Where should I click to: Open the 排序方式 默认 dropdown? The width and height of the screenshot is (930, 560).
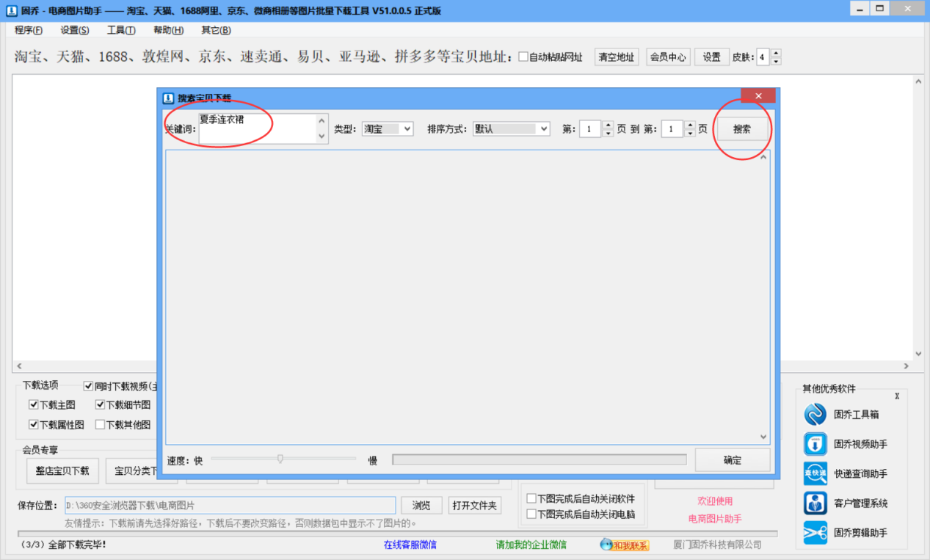[511, 128]
